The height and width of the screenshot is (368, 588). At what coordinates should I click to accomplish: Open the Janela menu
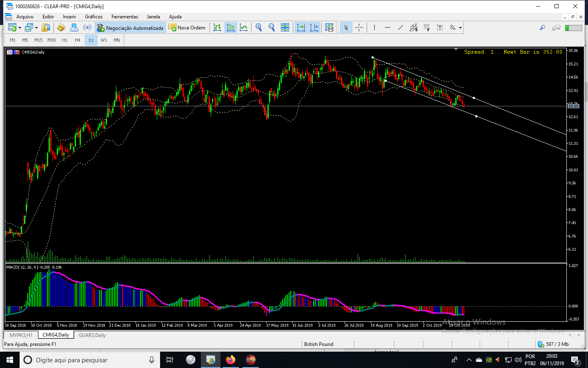(x=154, y=17)
